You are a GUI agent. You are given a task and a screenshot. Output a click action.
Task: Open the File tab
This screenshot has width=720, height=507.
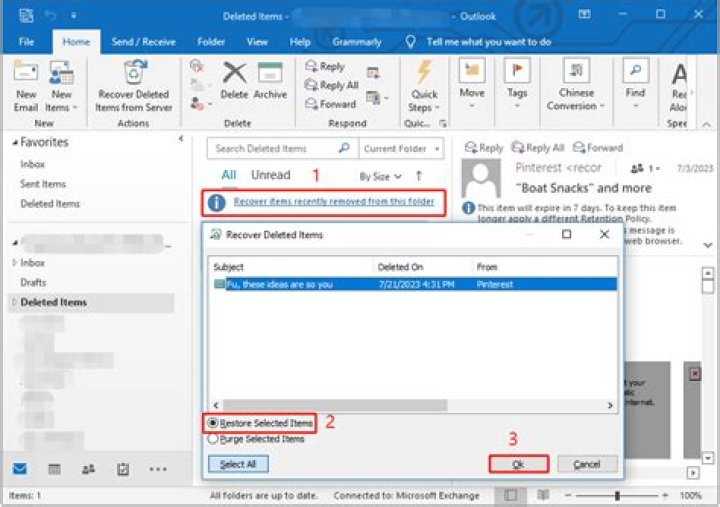coord(26,42)
